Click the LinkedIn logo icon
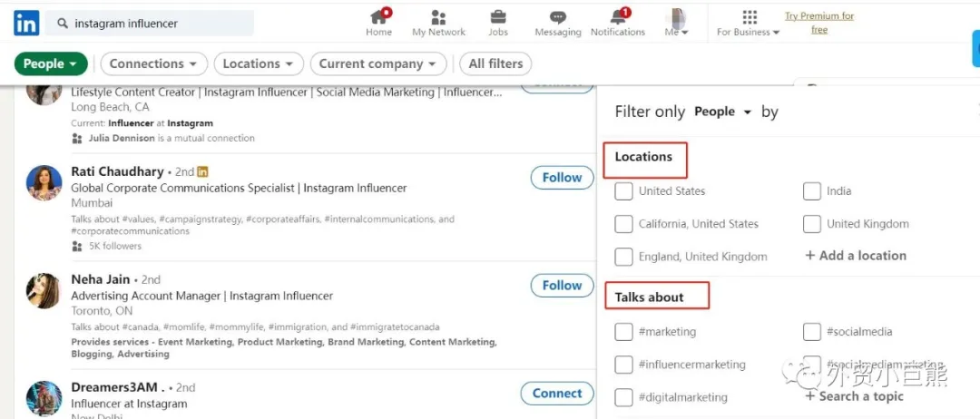Screen dimensions: 980x419 25,24
